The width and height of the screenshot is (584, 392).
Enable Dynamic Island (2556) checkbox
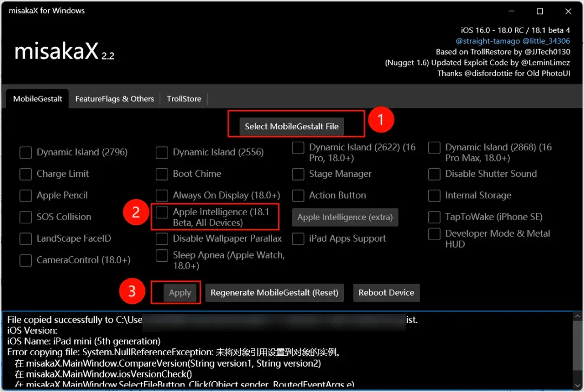point(162,152)
